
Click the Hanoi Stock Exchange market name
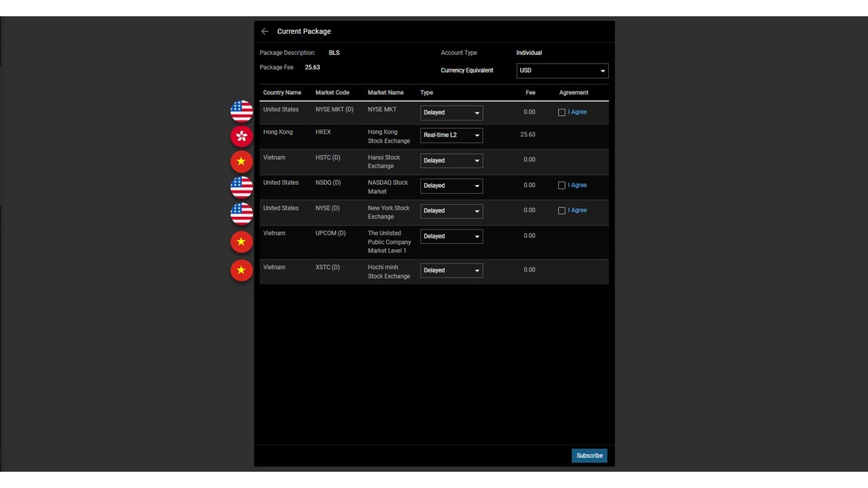tap(384, 162)
